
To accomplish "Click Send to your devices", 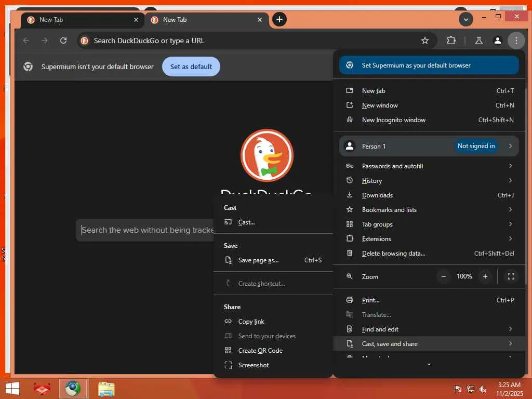I will (273, 336).
